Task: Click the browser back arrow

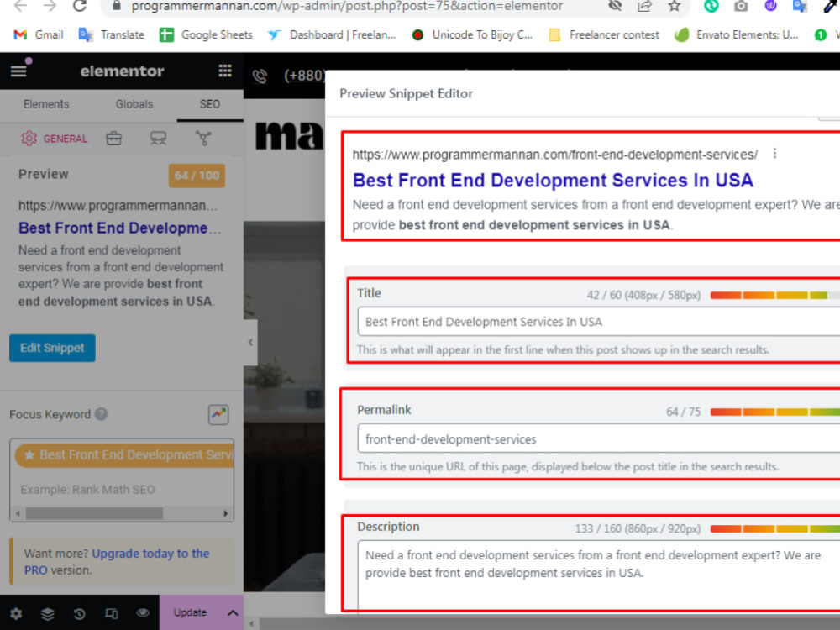Action: [x=20, y=6]
